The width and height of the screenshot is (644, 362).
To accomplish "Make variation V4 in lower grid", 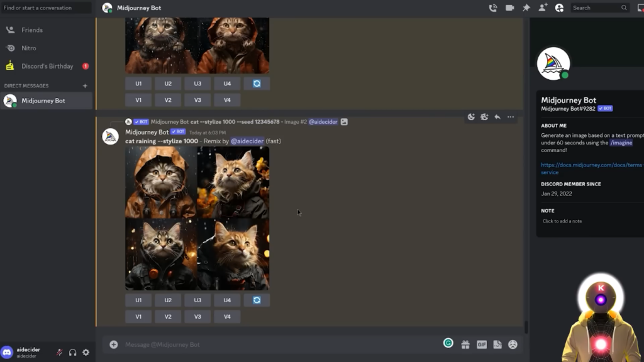I will 227,317.
